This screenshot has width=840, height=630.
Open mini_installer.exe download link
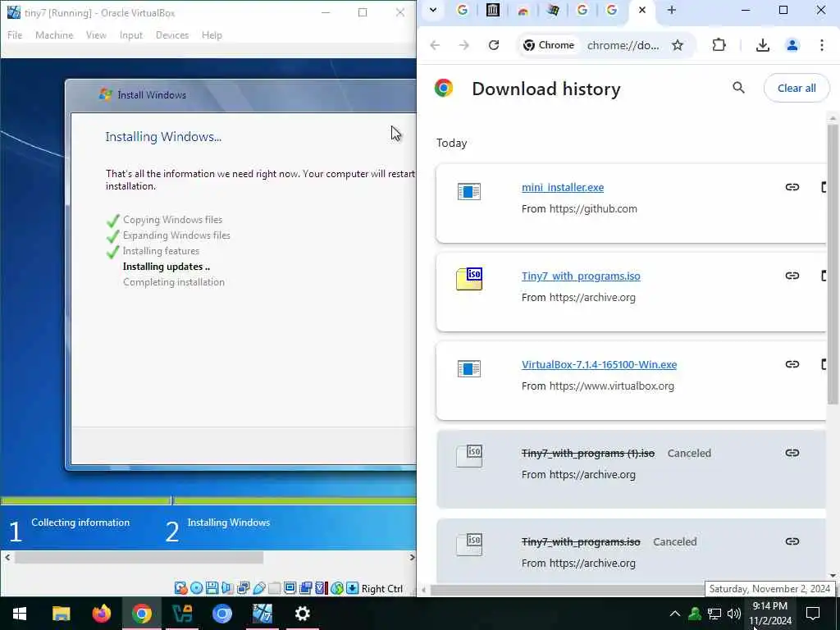click(563, 188)
